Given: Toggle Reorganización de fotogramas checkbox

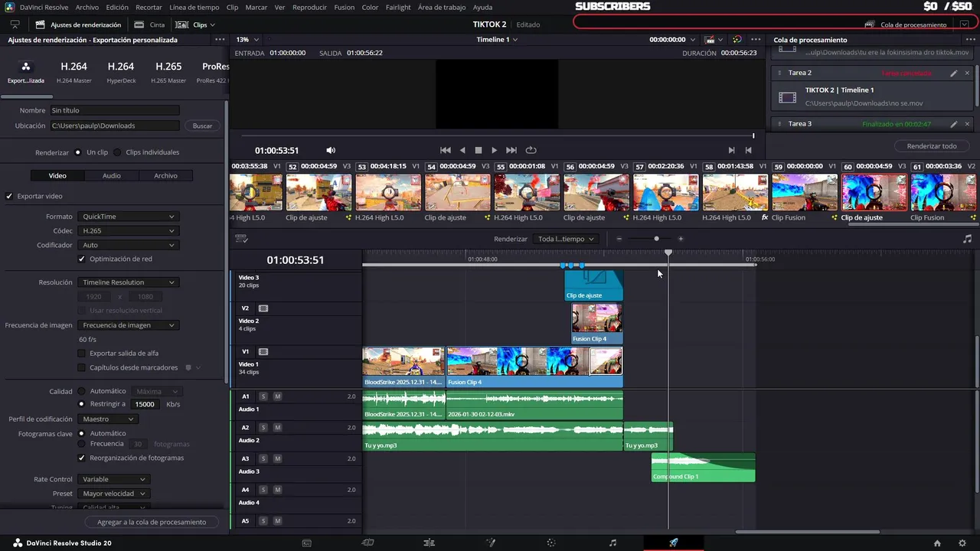Looking at the screenshot, I should point(82,458).
